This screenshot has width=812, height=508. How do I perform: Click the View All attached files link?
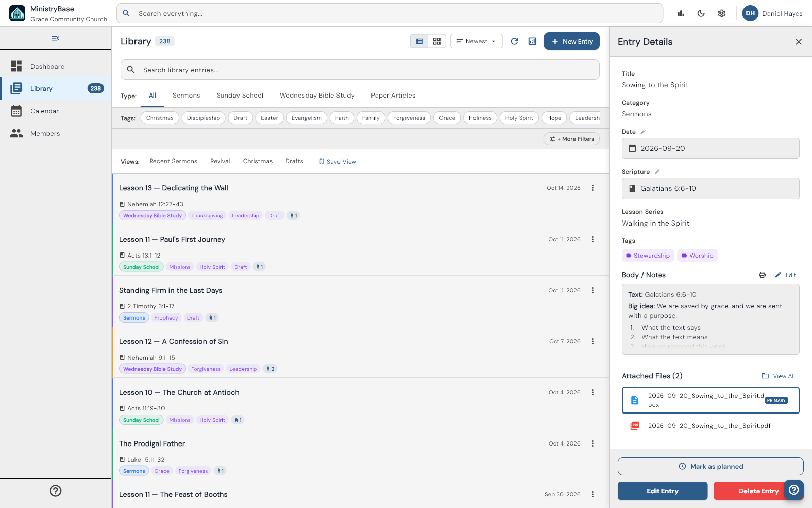(779, 376)
